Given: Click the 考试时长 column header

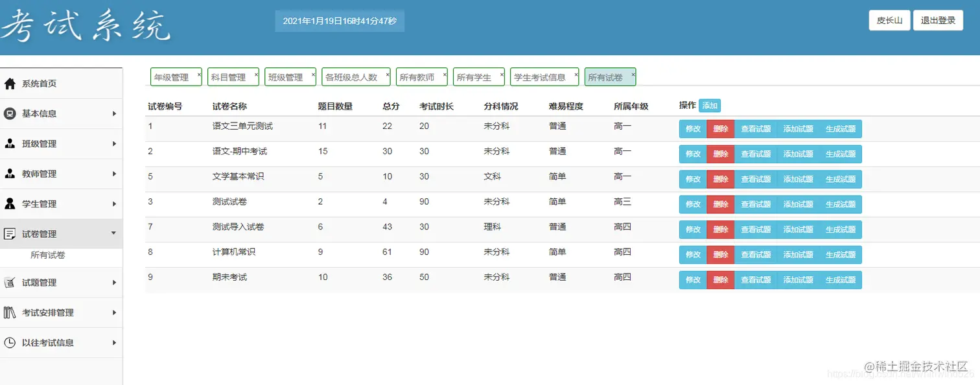Looking at the screenshot, I should 436,106.
